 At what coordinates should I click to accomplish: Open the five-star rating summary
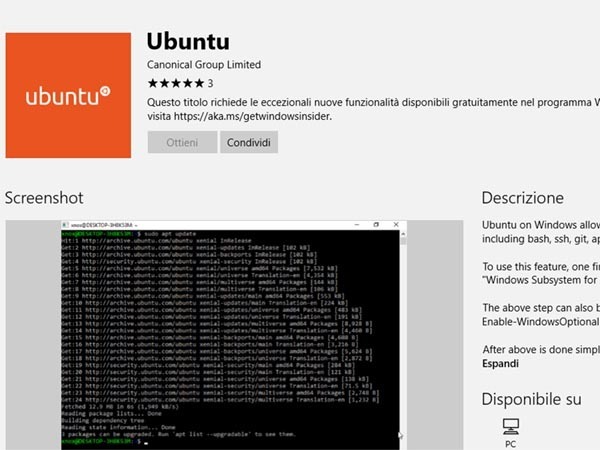pyautogui.click(x=180, y=83)
